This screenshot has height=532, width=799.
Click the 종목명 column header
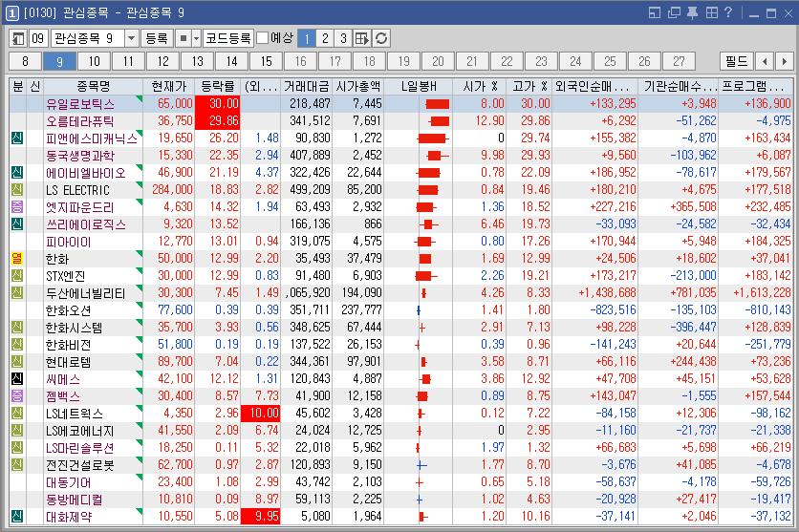(94, 86)
